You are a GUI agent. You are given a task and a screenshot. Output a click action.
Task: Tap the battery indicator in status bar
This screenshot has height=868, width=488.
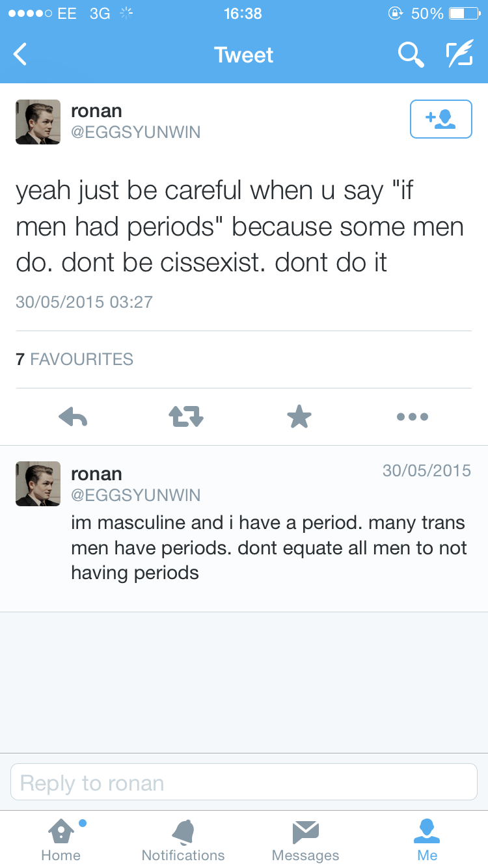[x=466, y=13]
